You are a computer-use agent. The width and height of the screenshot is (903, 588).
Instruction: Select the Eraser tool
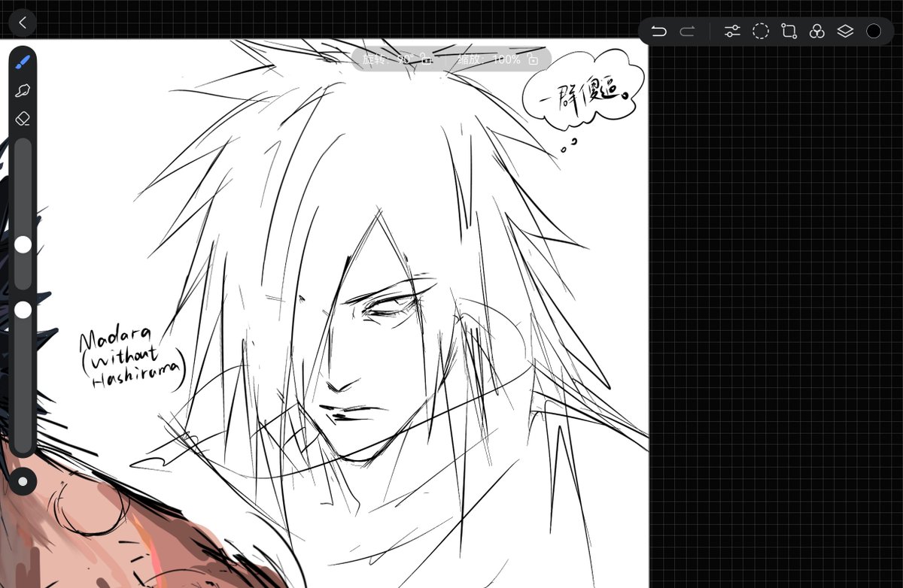click(23, 119)
